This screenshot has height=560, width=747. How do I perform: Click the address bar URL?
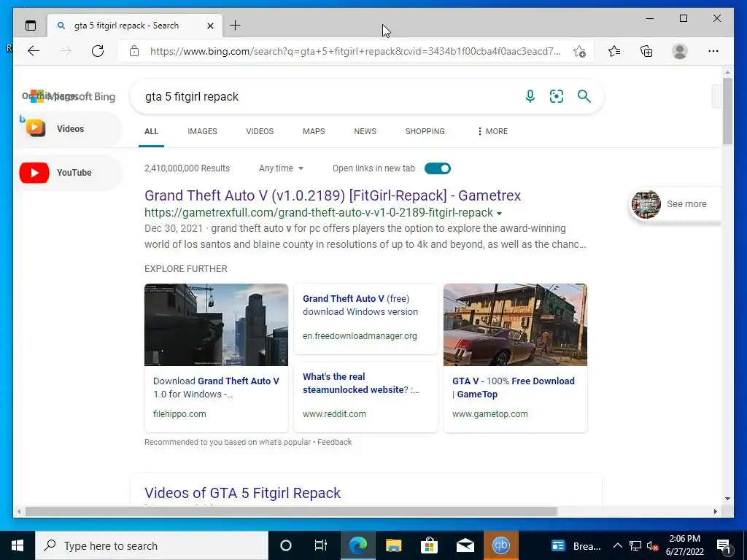coord(355,51)
